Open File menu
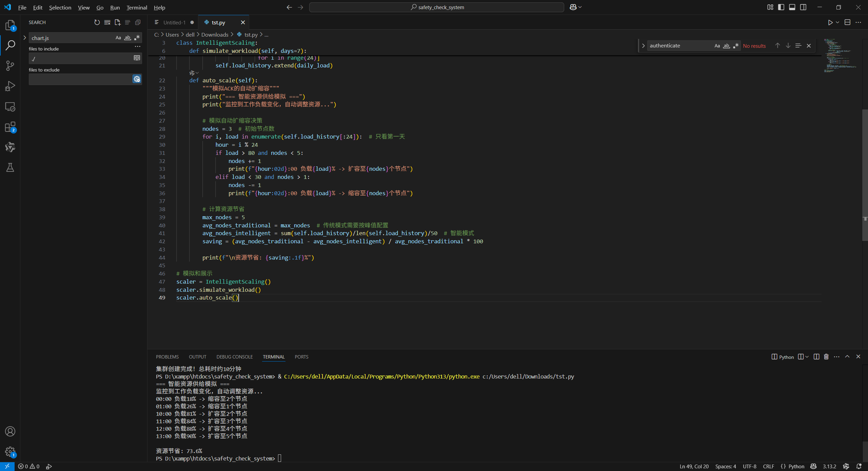The width and height of the screenshot is (868, 471). 22,7
